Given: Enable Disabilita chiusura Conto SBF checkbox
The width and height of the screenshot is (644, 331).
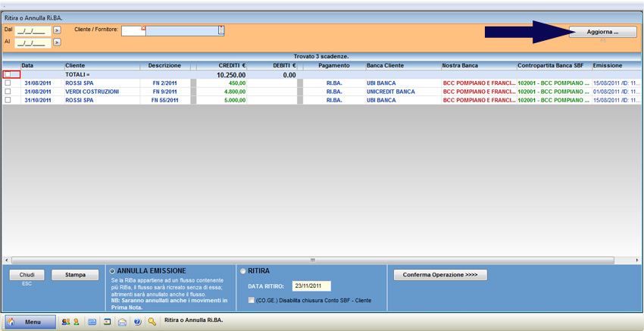Looking at the screenshot, I should (x=252, y=301).
